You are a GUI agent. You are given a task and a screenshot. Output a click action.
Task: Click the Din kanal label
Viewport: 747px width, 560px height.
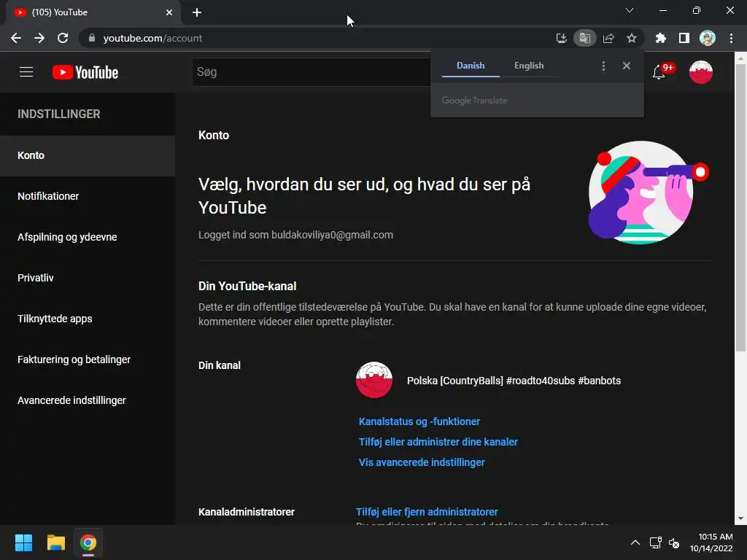[219, 365]
